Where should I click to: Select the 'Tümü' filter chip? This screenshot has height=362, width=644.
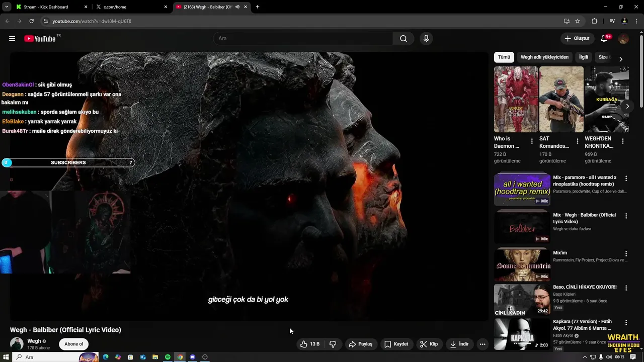[504, 57]
